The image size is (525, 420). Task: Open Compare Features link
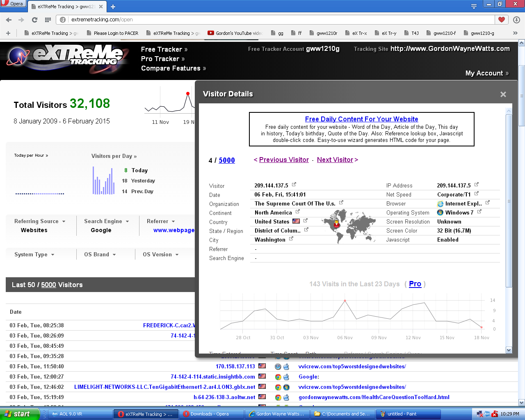coord(173,68)
